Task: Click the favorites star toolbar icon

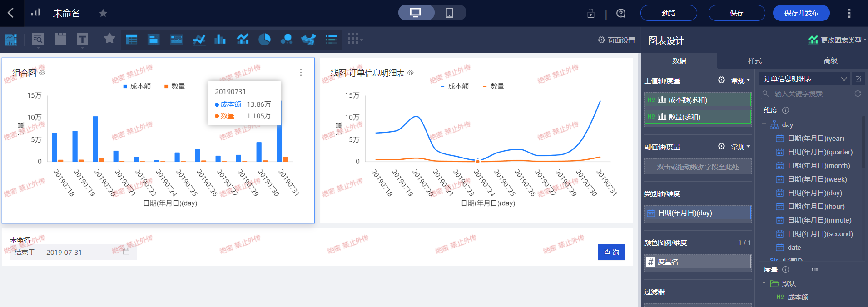Action: tap(109, 39)
